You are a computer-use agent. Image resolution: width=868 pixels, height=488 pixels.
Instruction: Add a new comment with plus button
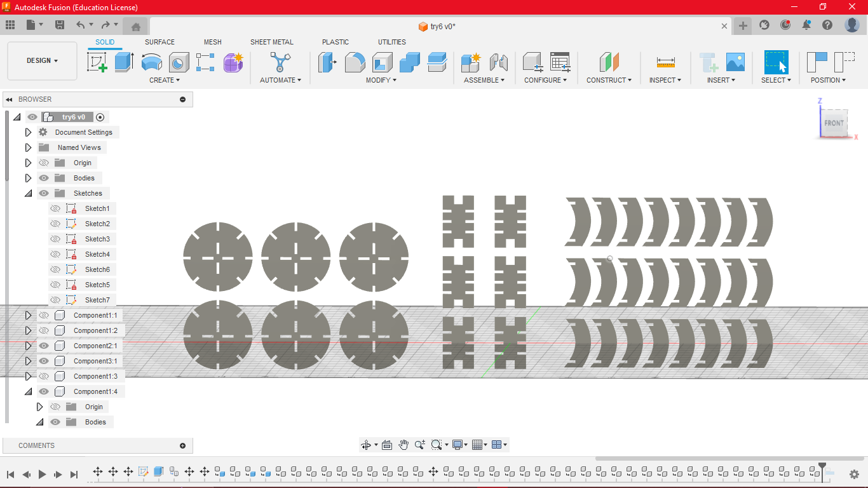[182, 445]
